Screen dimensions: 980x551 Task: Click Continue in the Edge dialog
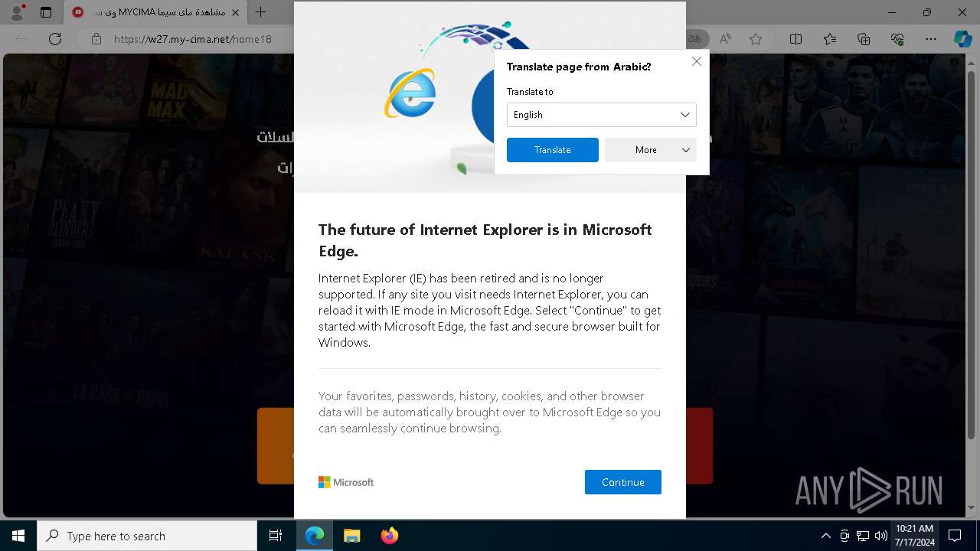click(x=623, y=482)
